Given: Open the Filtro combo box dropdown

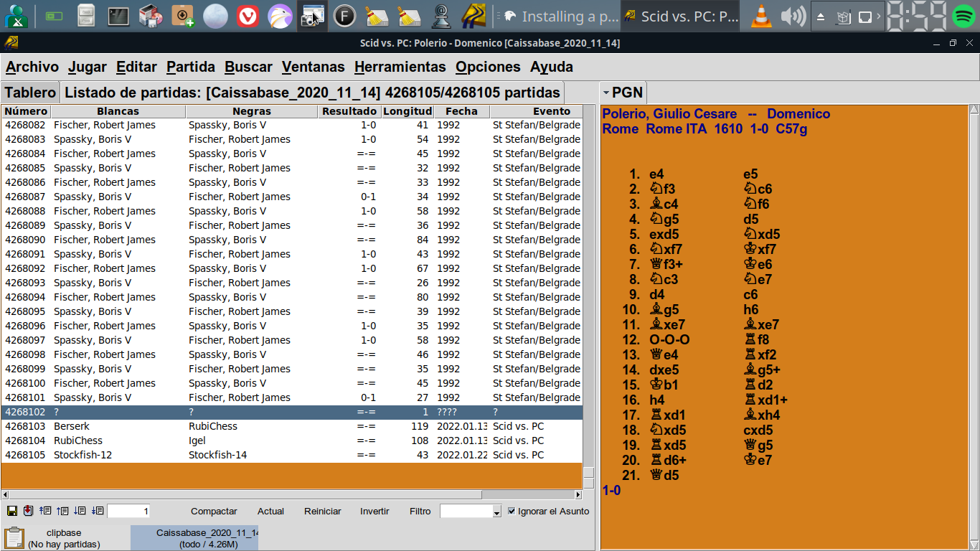Looking at the screenshot, I should (x=496, y=512).
